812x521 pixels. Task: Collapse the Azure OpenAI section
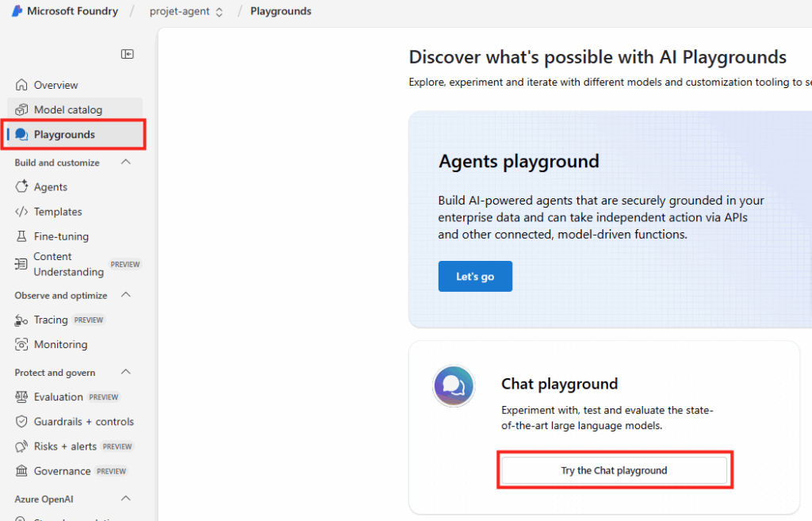click(125, 499)
